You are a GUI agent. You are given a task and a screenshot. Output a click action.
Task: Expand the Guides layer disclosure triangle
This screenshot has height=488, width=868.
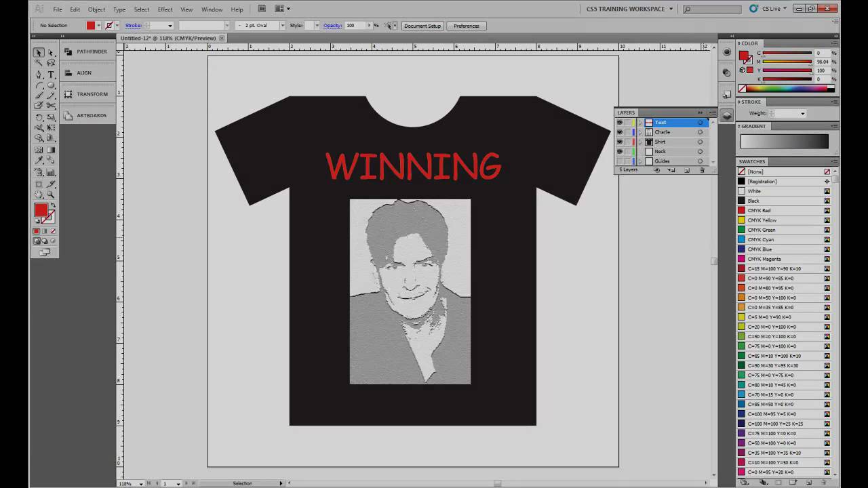coord(639,161)
